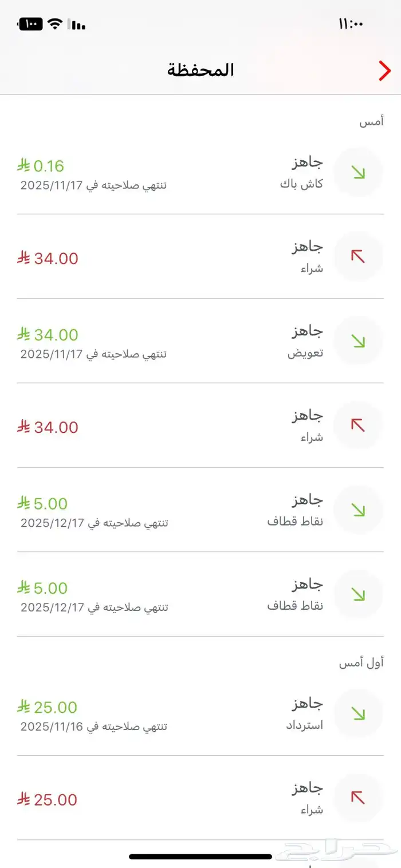Tap the expiry date 2025/11/16 text
401x868 pixels.
point(53,727)
